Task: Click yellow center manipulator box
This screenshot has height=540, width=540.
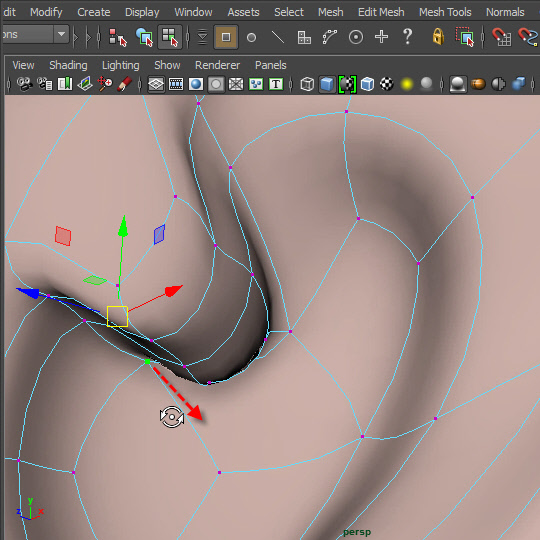Action: pyautogui.click(x=117, y=316)
